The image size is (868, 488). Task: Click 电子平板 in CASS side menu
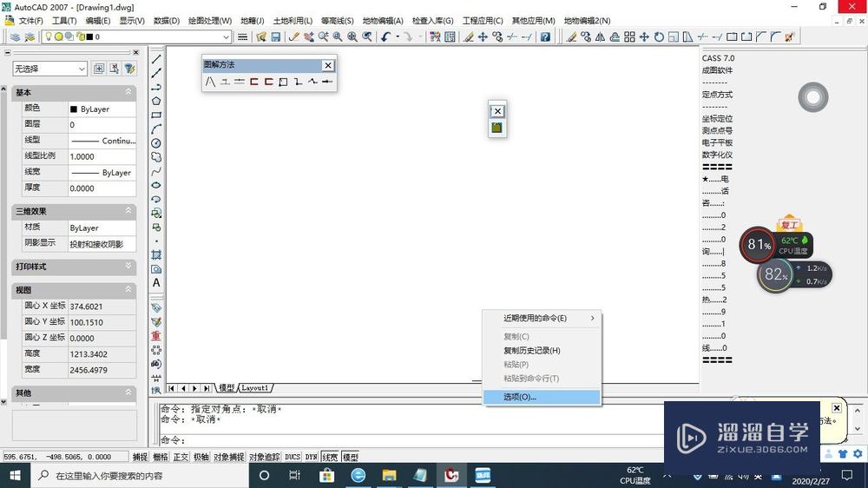(718, 143)
